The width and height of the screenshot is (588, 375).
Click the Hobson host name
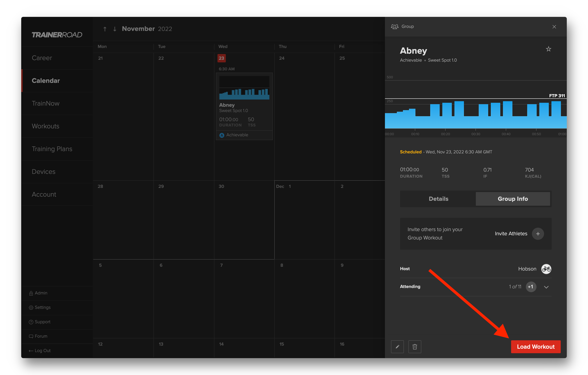point(527,269)
